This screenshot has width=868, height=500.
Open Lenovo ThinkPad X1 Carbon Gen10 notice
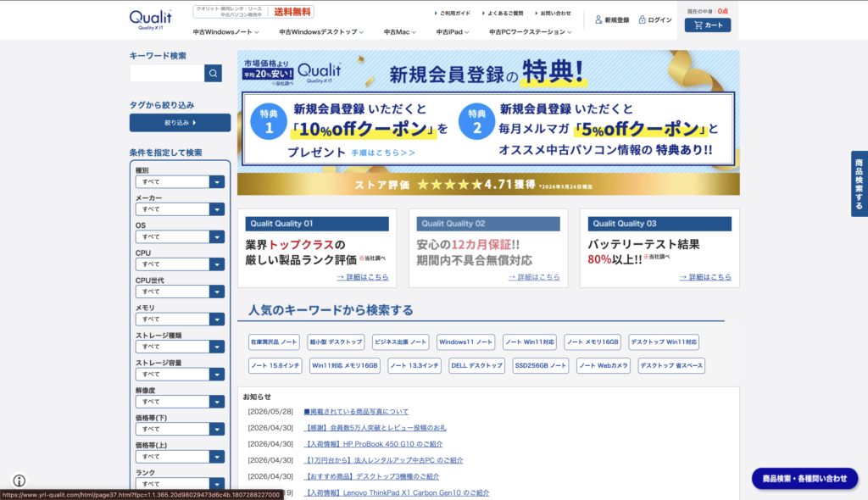[397, 493]
